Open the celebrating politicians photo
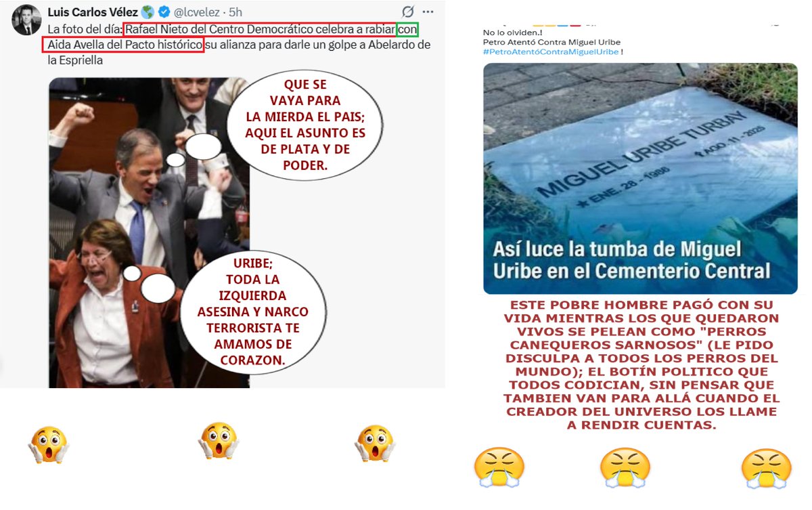The width and height of the screenshot is (812, 510). coord(150,232)
